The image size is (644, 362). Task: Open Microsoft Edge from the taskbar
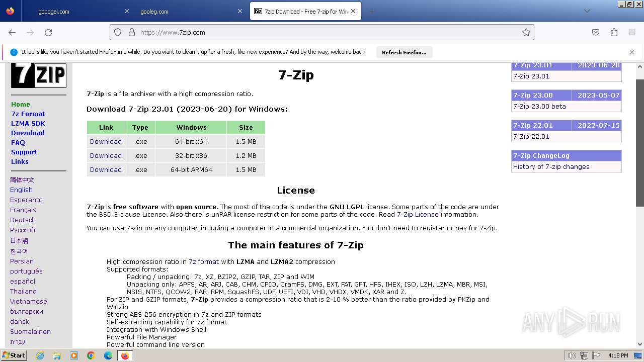(x=108, y=355)
